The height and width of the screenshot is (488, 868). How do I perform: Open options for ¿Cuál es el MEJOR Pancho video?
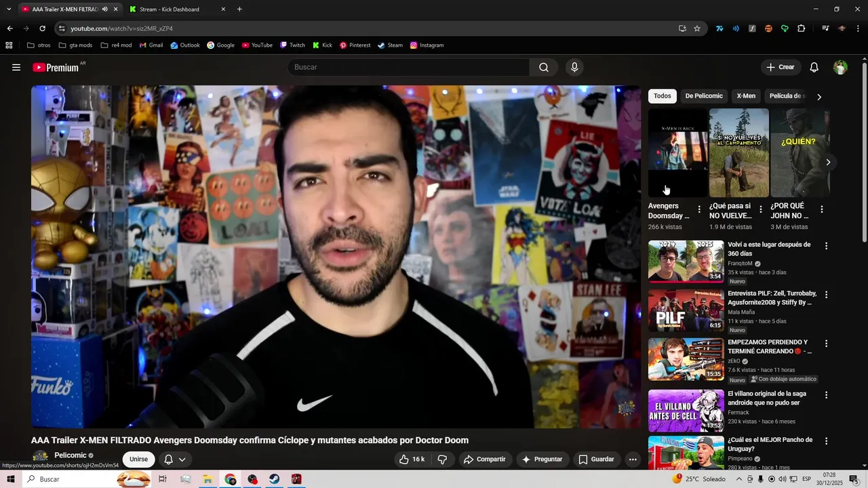[x=826, y=441]
